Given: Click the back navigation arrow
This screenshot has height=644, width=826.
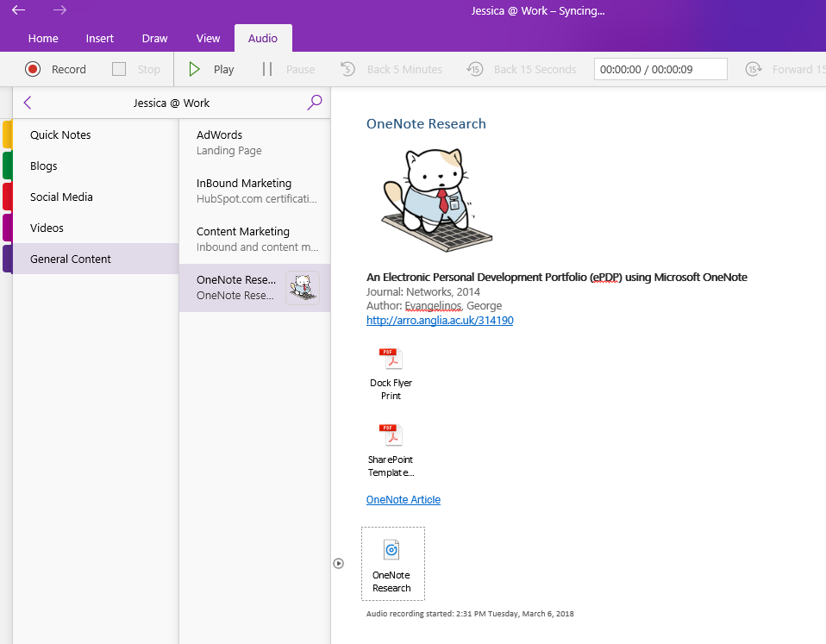Looking at the screenshot, I should click(19, 10).
